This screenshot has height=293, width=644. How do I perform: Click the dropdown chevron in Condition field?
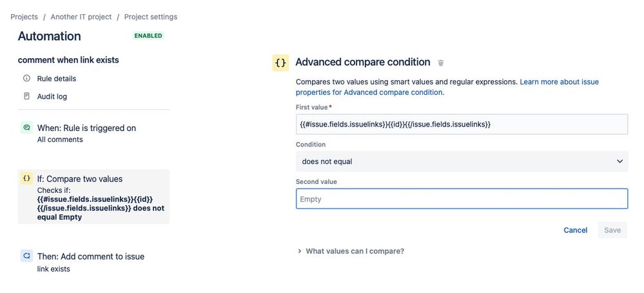(620, 161)
